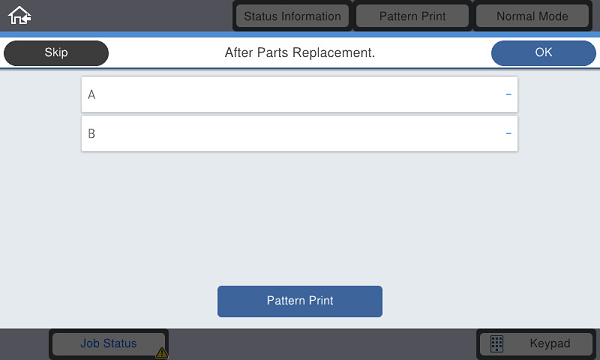600x360 pixels.
Task: View Job Status in the bottom bar
Action: [109, 344]
